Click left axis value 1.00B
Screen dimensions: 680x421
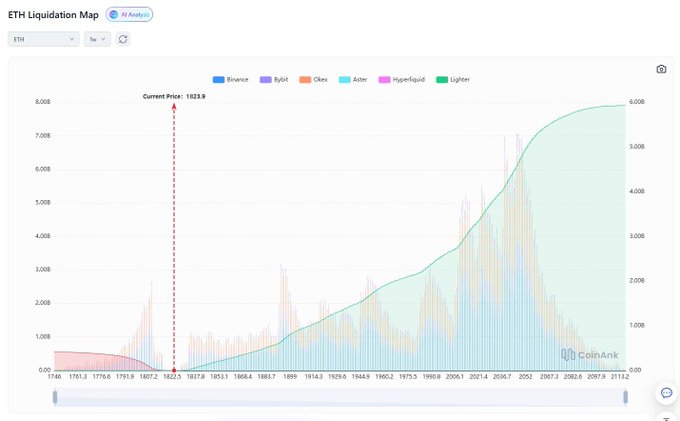[42, 336]
